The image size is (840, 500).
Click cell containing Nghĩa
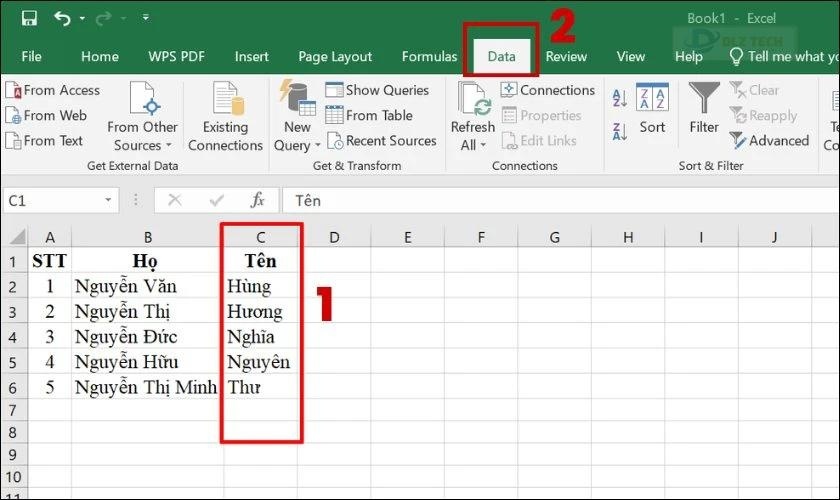point(260,337)
